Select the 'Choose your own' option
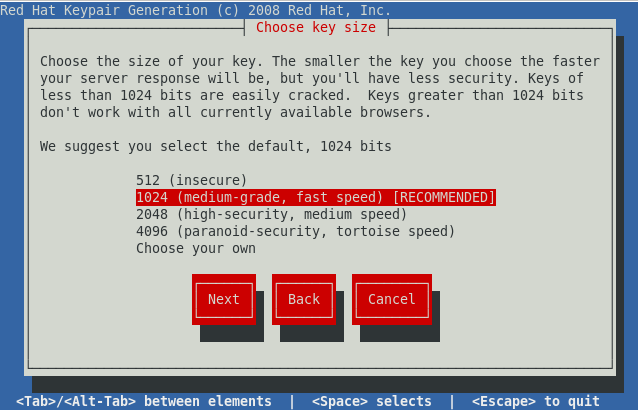The image size is (638, 410). [x=196, y=249]
